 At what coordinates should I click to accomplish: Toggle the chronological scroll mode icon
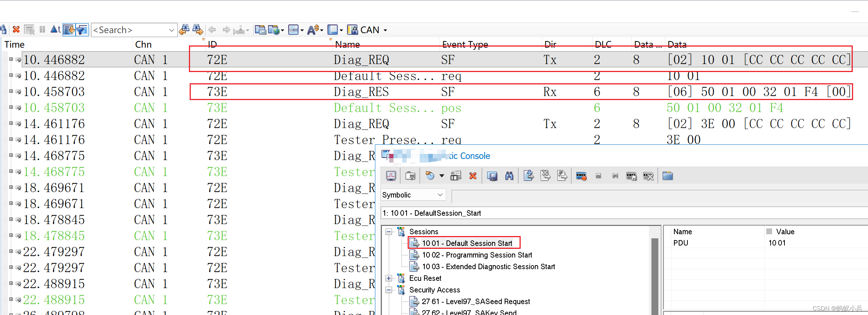click(x=69, y=29)
